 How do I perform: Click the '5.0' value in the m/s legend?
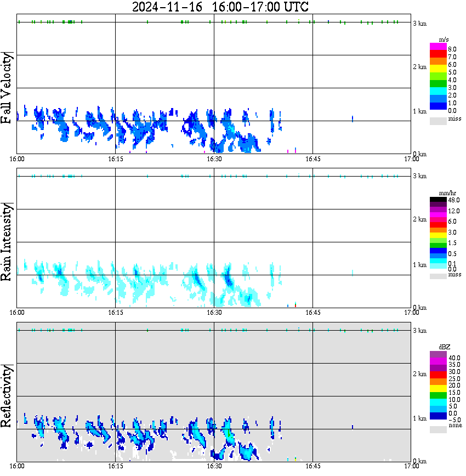[452, 72]
